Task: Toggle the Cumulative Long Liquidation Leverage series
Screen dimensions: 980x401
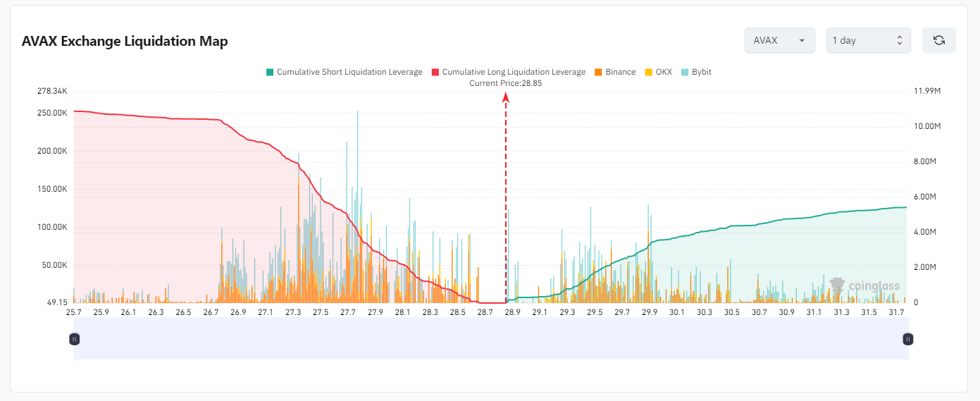Action: coord(514,72)
